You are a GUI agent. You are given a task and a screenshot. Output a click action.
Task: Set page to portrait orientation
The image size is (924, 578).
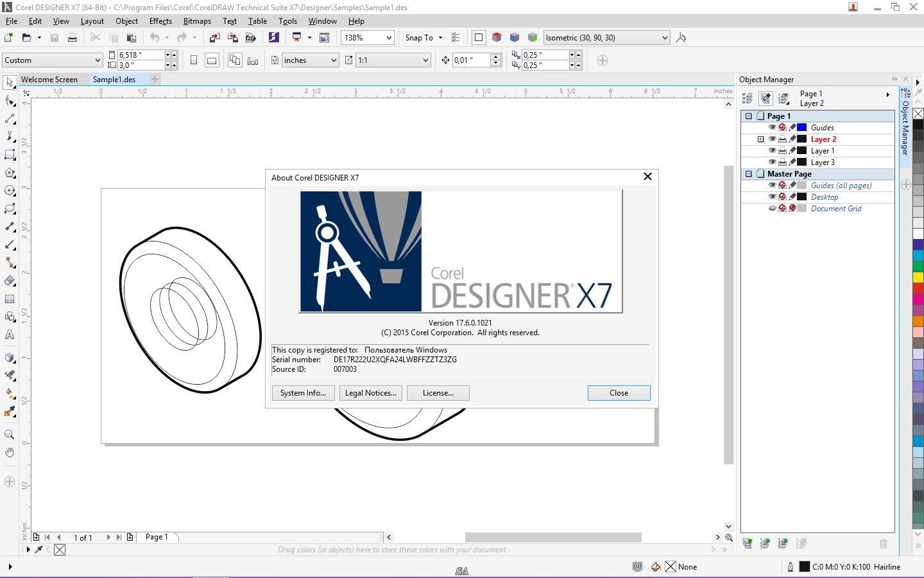tap(194, 60)
